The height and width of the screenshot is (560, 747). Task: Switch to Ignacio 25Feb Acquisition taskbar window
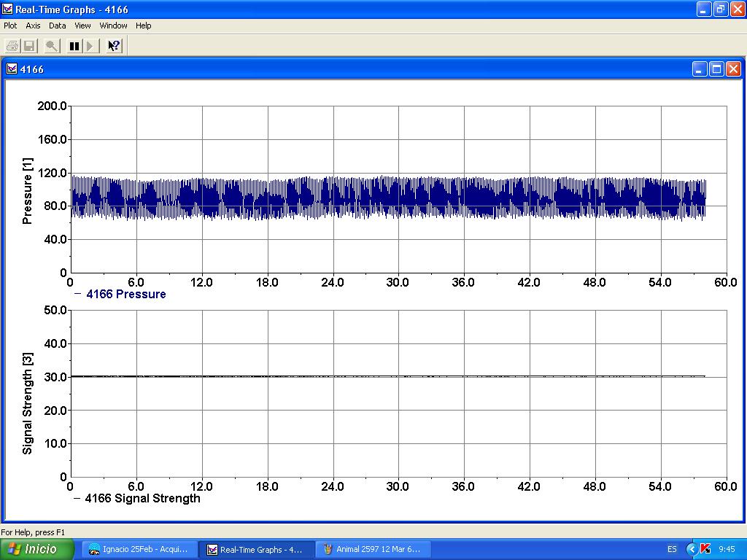(x=139, y=549)
